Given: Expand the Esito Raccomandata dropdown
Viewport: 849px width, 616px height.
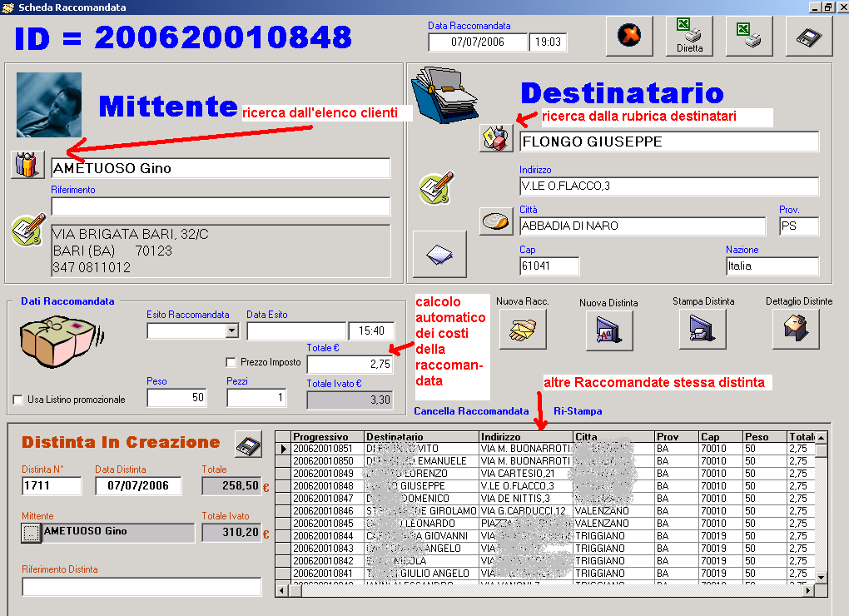Looking at the screenshot, I should pyautogui.click(x=231, y=330).
